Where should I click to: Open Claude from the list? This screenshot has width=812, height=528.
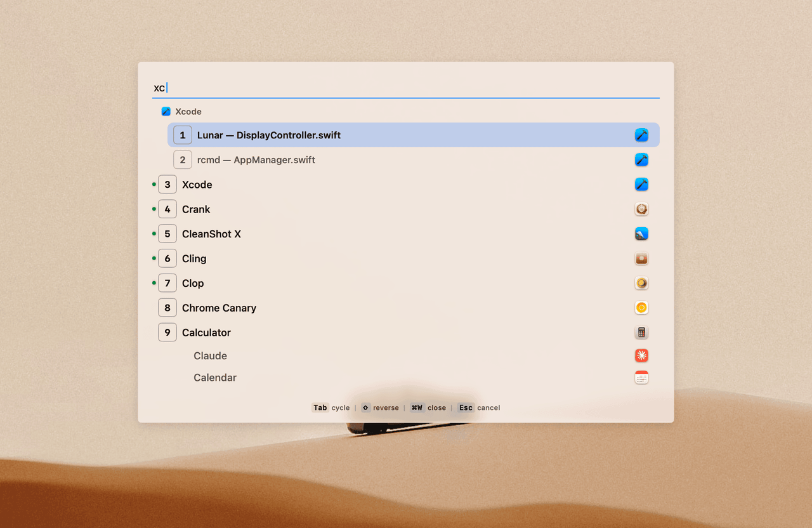pos(406,356)
